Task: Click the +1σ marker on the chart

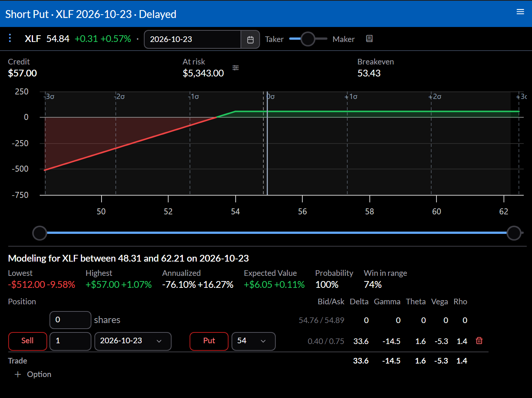Action: click(351, 97)
